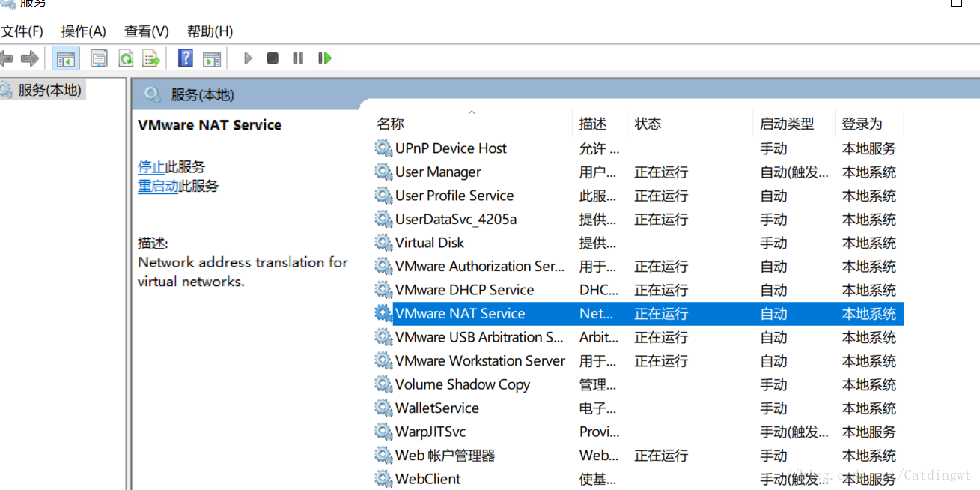Click the 正在运行 status of VMware Workstation Server
This screenshot has width=980, height=490.
coord(661,361)
